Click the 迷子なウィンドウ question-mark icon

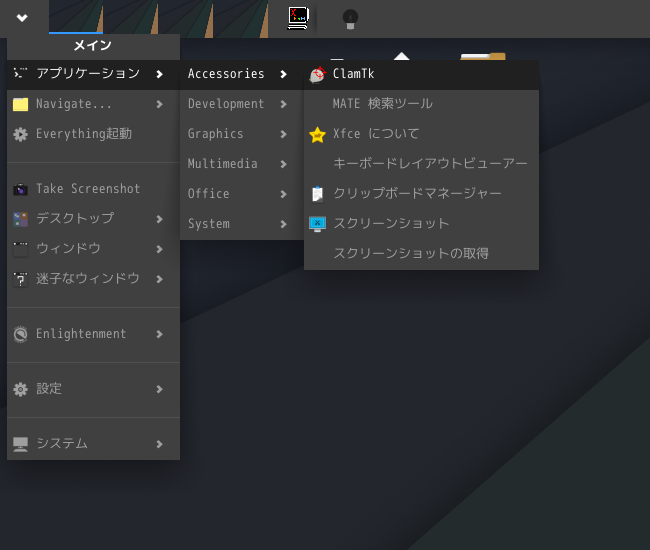point(20,279)
